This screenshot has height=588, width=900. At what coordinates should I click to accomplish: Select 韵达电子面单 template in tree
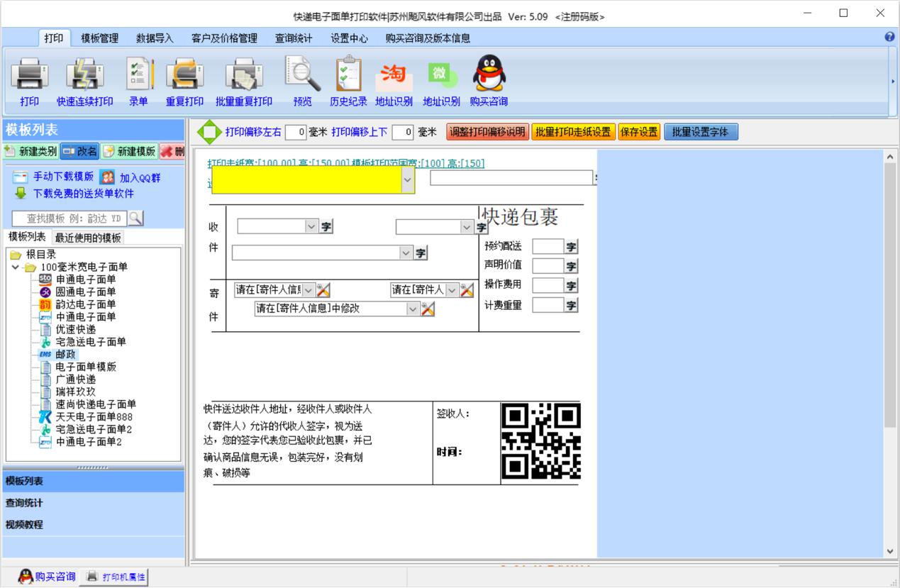[85, 304]
